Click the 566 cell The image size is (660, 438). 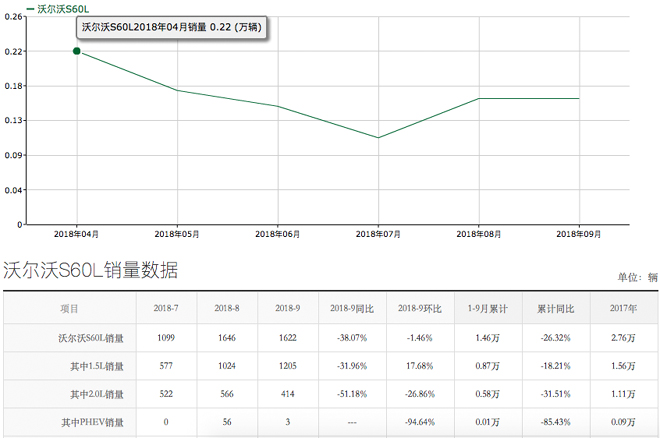(227, 394)
